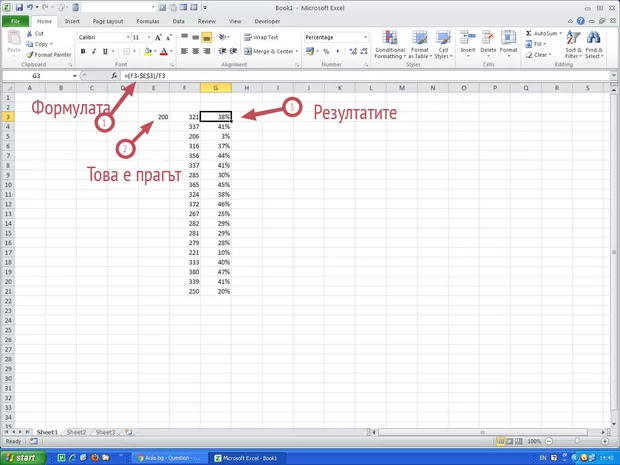This screenshot has height=465, width=620.
Task: Toggle Bold formatting
Action: point(81,50)
